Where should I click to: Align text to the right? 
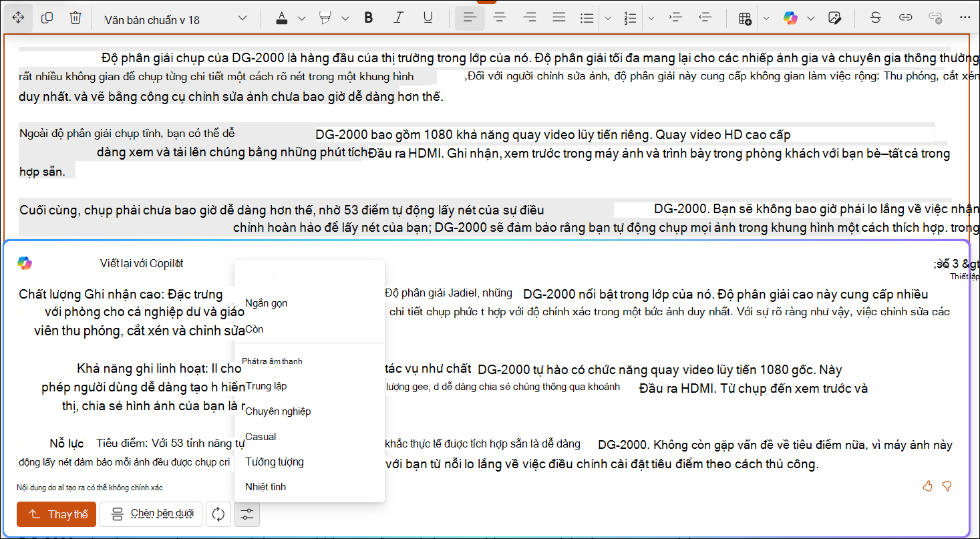[530, 18]
